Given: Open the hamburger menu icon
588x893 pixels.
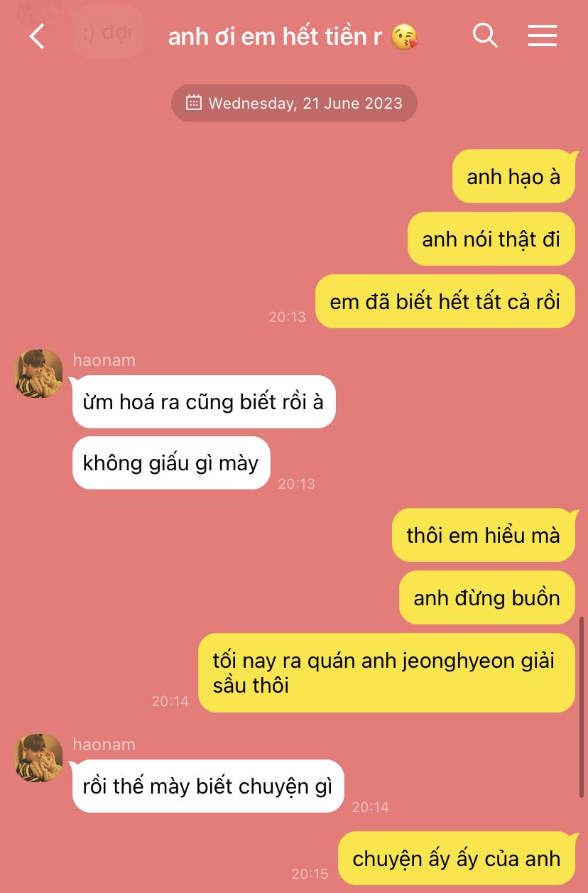Looking at the screenshot, I should coord(543,36).
